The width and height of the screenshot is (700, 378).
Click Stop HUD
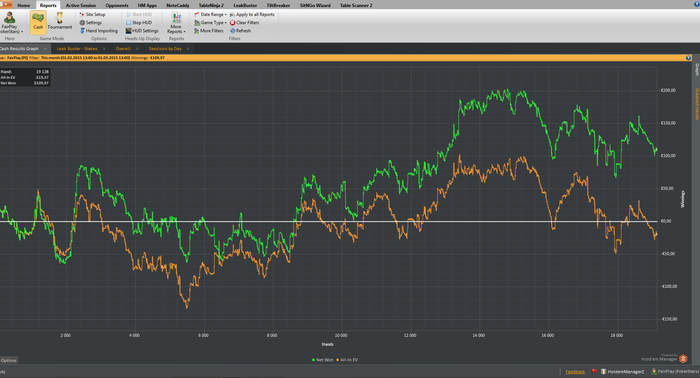point(139,22)
